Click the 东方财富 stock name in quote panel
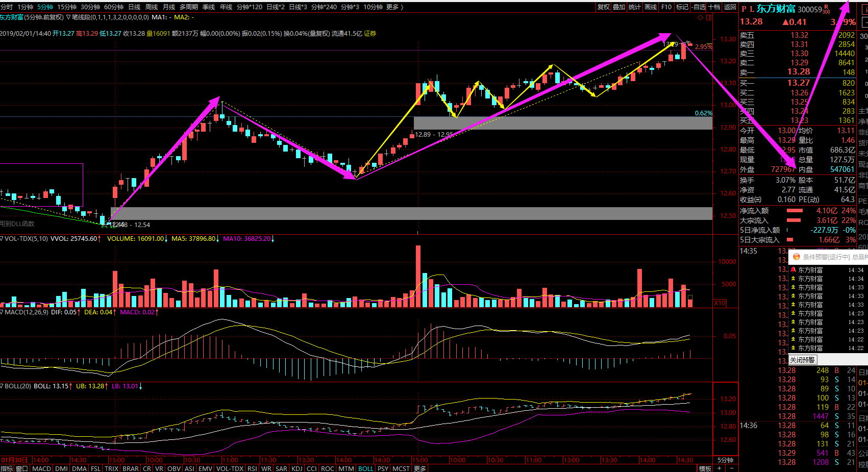The image size is (868, 472). click(x=776, y=9)
